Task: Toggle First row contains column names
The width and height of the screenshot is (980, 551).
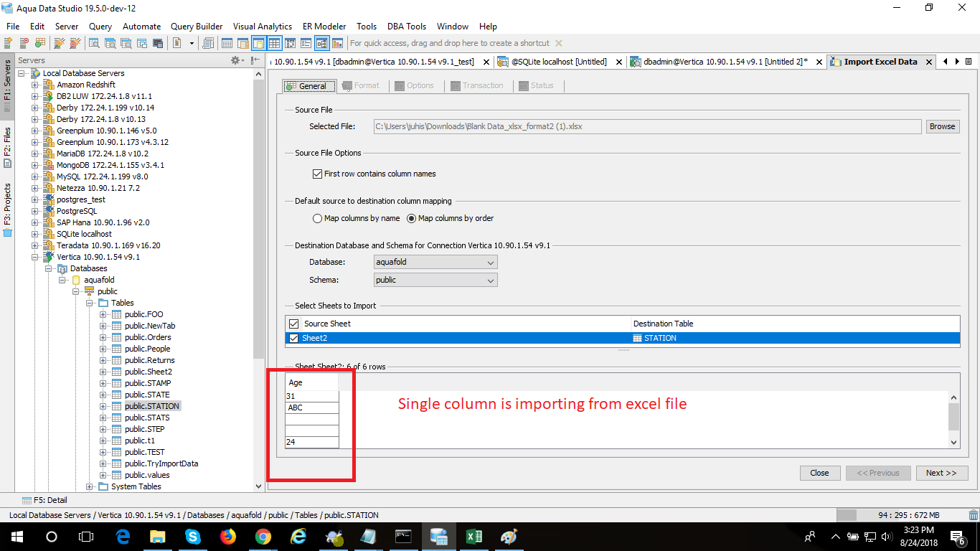Action: pos(318,174)
